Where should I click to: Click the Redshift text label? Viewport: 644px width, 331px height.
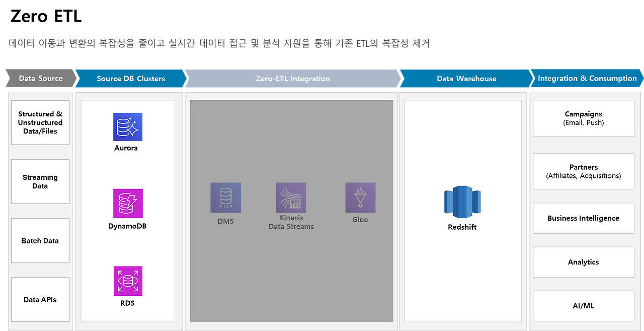point(462,227)
